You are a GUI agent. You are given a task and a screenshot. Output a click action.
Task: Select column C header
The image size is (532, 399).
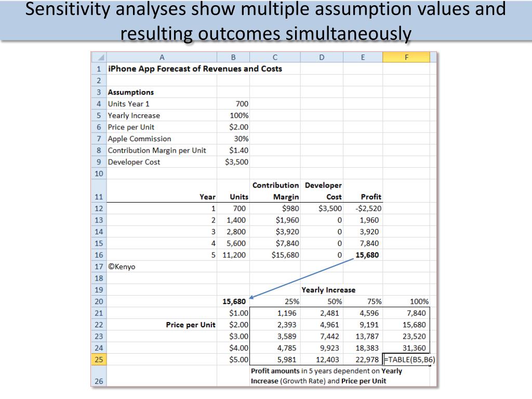pos(275,57)
